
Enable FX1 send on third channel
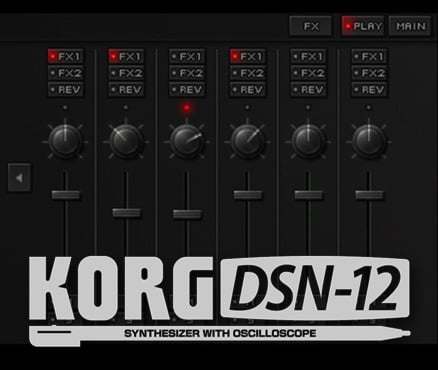(187, 56)
